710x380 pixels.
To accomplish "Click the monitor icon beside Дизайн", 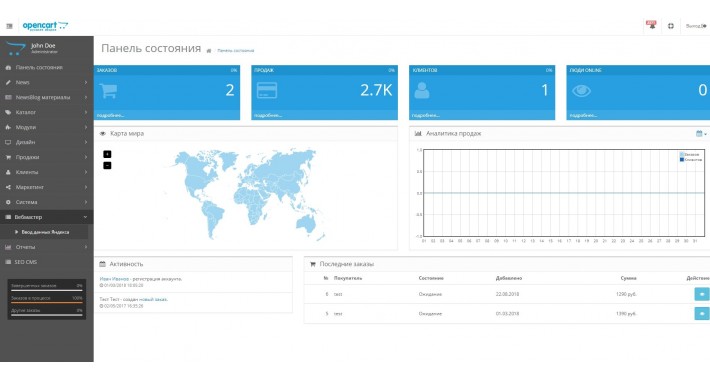I will (x=8, y=142).
